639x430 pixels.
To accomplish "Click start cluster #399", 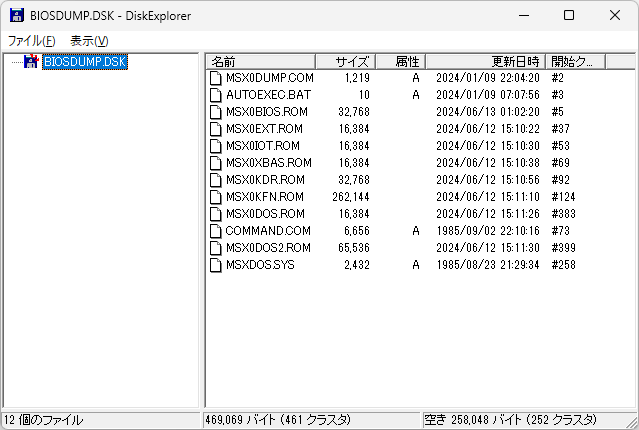I will [x=564, y=248].
